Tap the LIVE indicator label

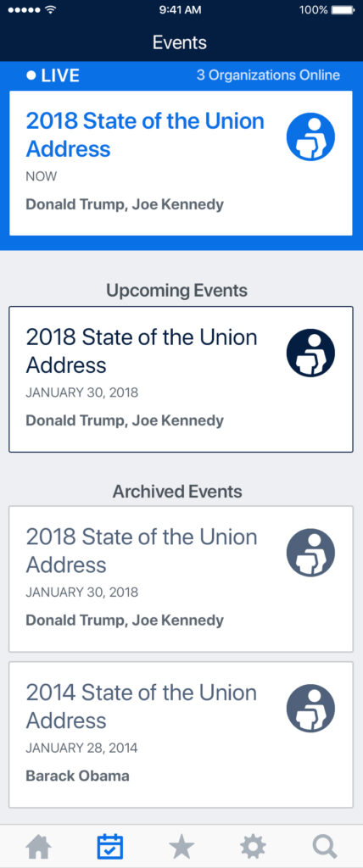(53, 75)
